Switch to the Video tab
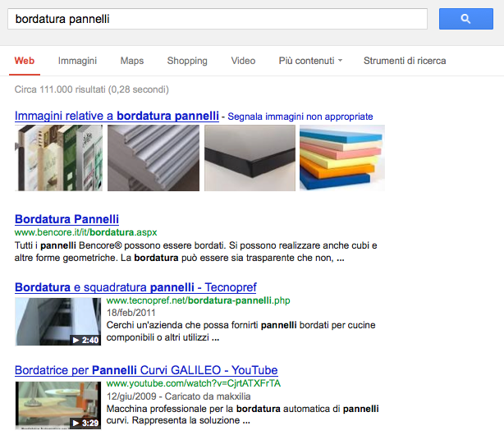The height and width of the screenshot is (435, 504). (x=243, y=61)
